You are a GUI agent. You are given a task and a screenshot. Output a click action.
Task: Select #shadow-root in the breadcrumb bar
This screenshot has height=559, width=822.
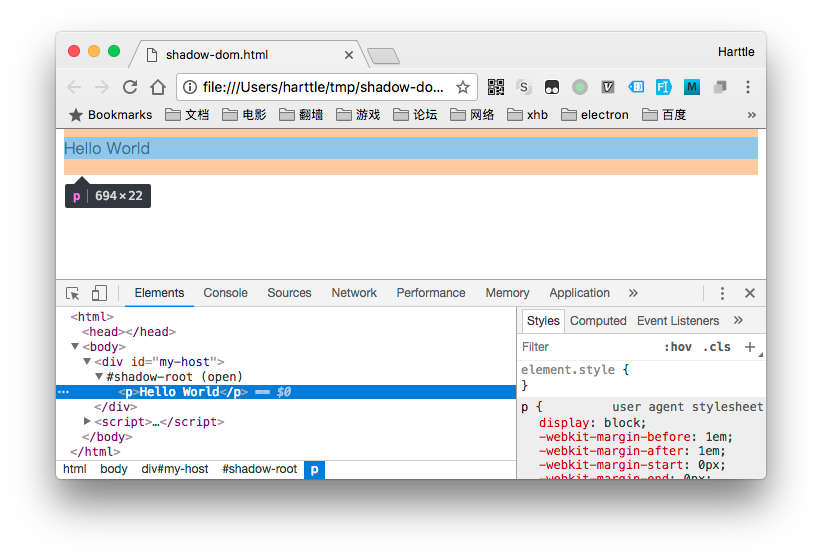(259, 469)
